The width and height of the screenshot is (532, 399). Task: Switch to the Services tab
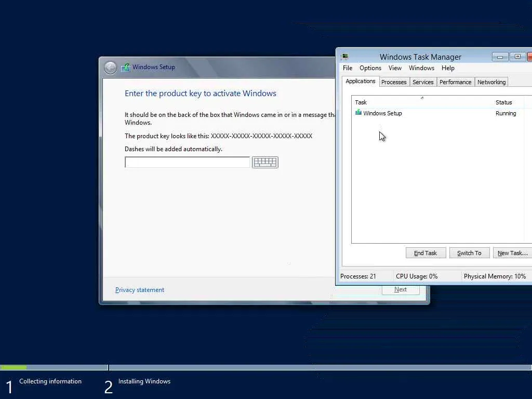pos(423,82)
